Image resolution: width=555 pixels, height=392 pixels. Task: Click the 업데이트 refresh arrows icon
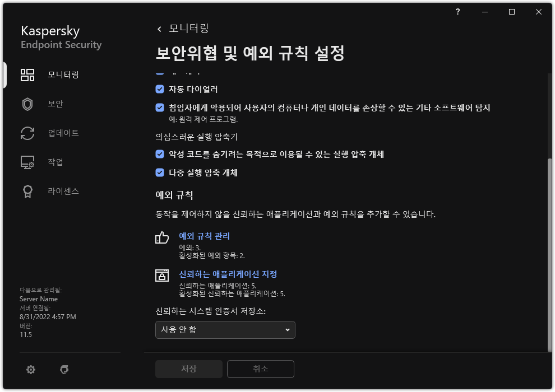pos(27,133)
